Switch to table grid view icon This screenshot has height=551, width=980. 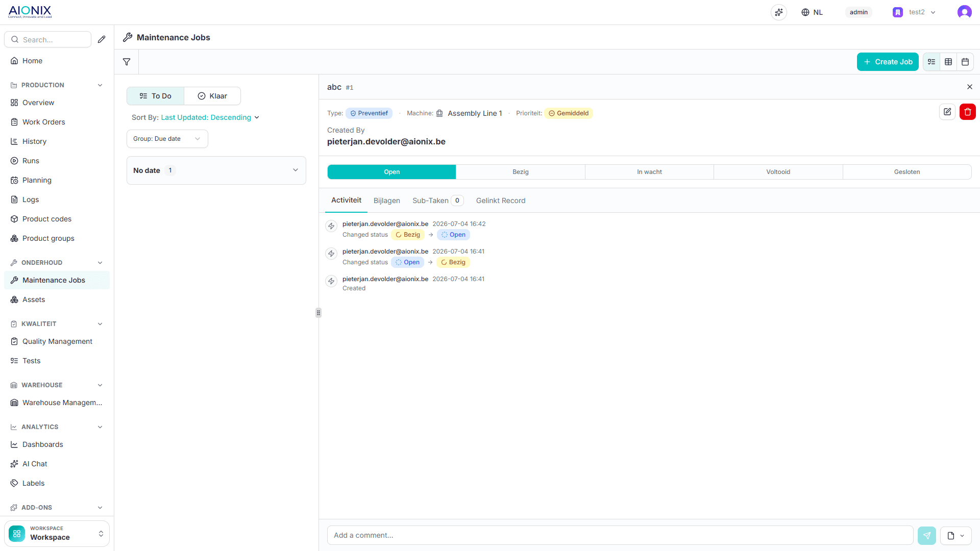coord(948,62)
